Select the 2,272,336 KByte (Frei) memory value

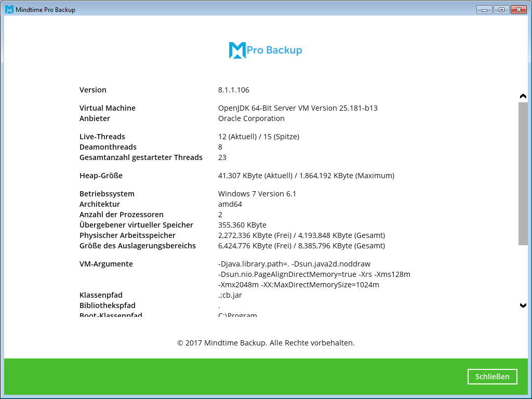[x=255, y=235]
